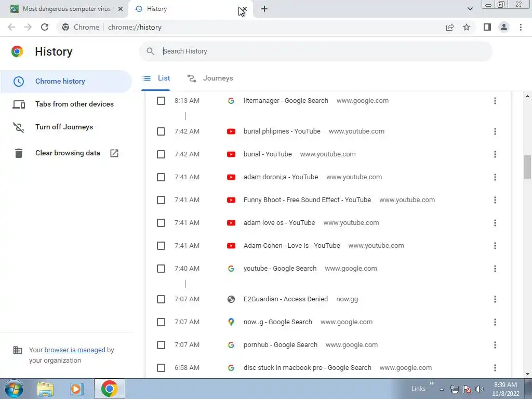532x399 pixels.
Task: Check the Funny Bhoot entry checkbox
Action: 161,200
